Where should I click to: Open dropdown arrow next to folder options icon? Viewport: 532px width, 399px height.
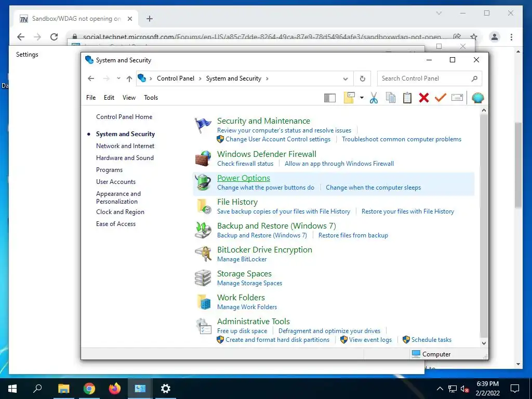(362, 98)
